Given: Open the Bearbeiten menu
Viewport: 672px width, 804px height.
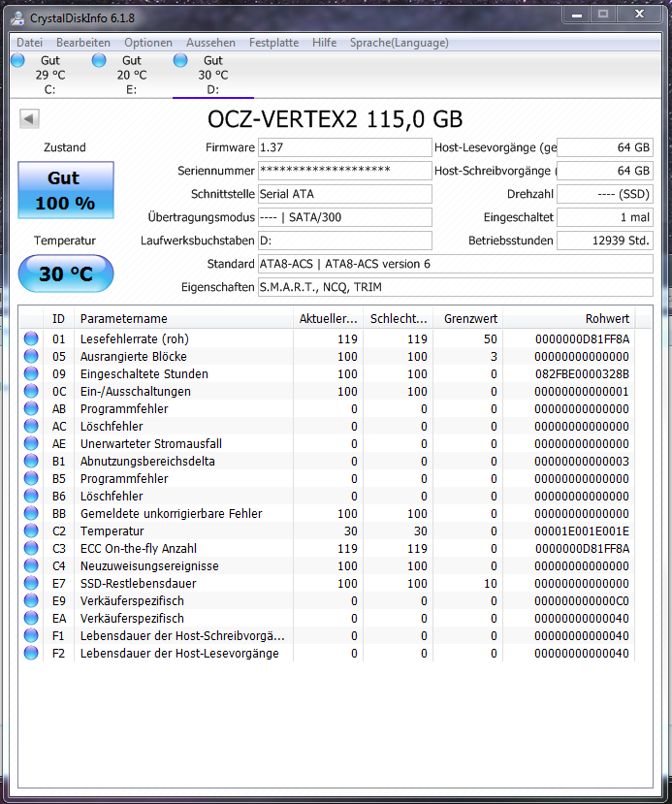Looking at the screenshot, I should tap(83, 43).
